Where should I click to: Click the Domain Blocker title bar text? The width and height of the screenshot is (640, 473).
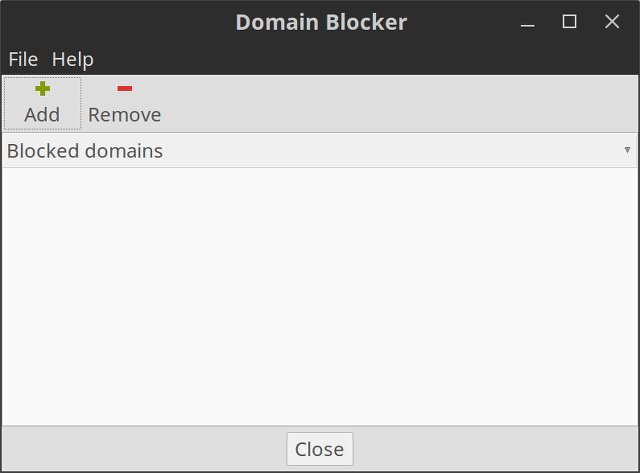[321, 22]
